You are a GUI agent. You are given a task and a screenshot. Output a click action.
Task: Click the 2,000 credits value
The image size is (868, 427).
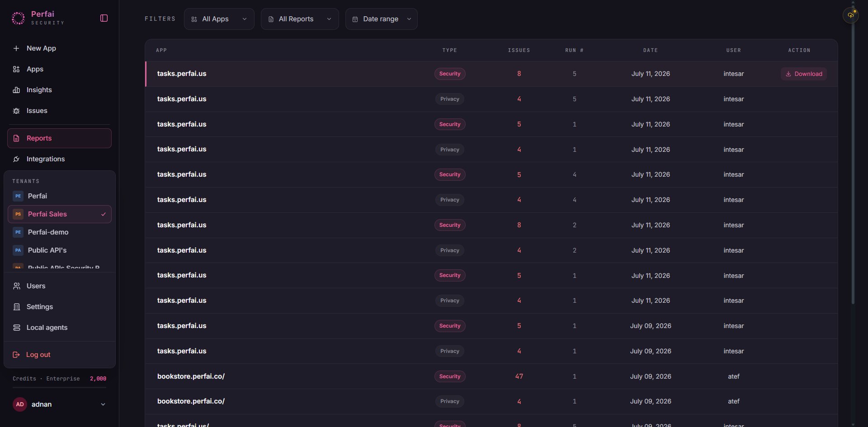pyautogui.click(x=98, y=379)
